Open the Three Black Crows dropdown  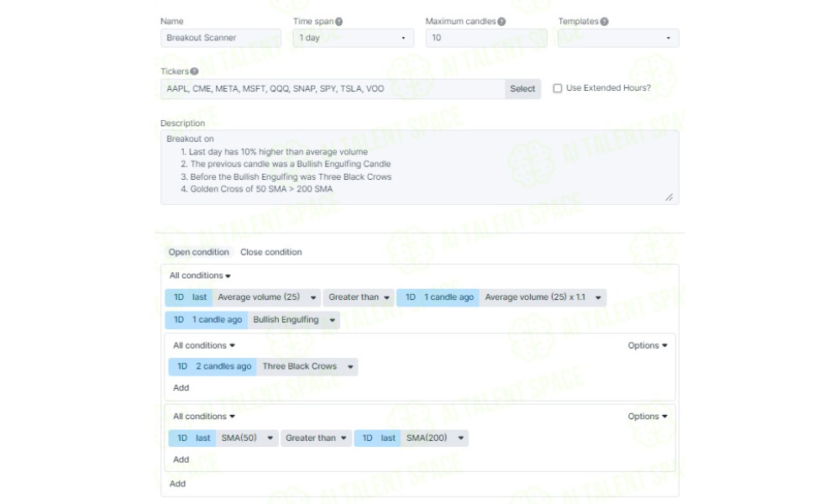pos(307,366)
